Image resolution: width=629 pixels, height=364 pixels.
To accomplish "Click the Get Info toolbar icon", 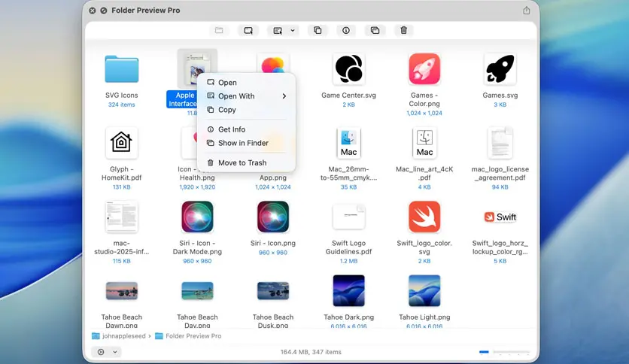I will coord(346,31).
